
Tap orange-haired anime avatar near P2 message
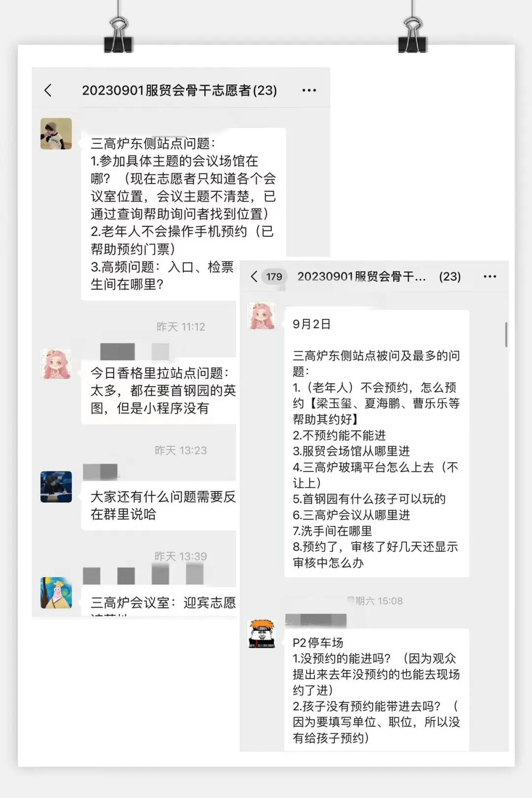pos(262,634)
